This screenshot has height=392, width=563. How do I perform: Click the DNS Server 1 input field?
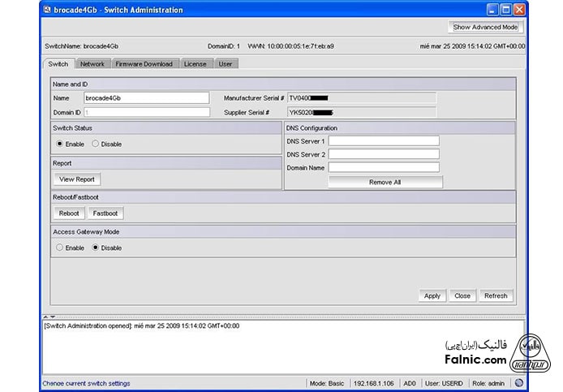pos(383,141)
